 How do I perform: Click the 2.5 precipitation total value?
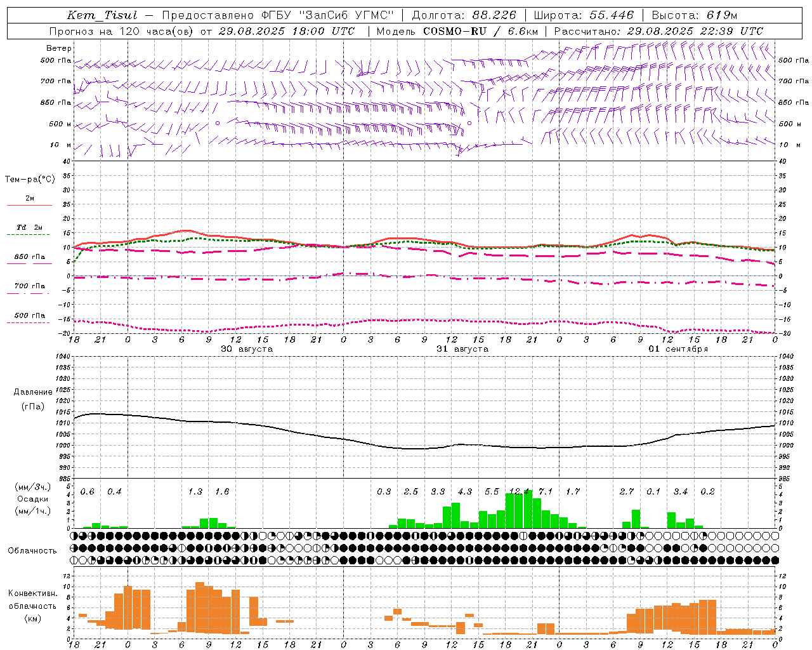point(411,492)
